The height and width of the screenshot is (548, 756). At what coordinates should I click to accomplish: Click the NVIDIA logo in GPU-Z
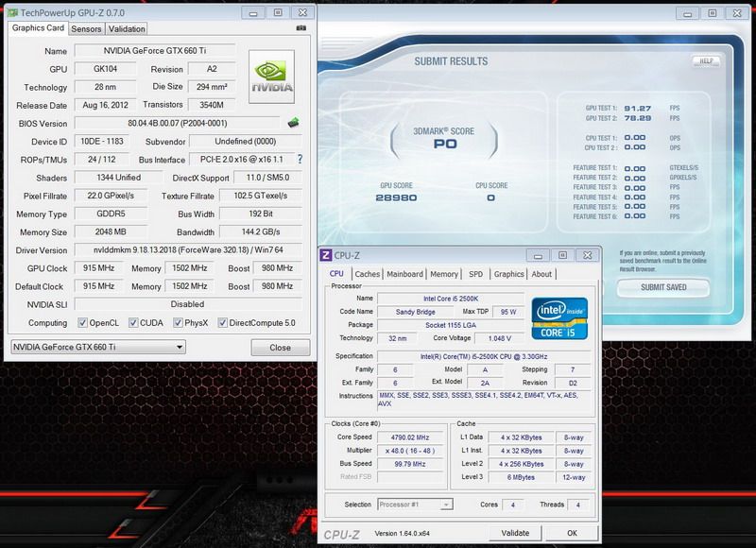coord(274,78)
